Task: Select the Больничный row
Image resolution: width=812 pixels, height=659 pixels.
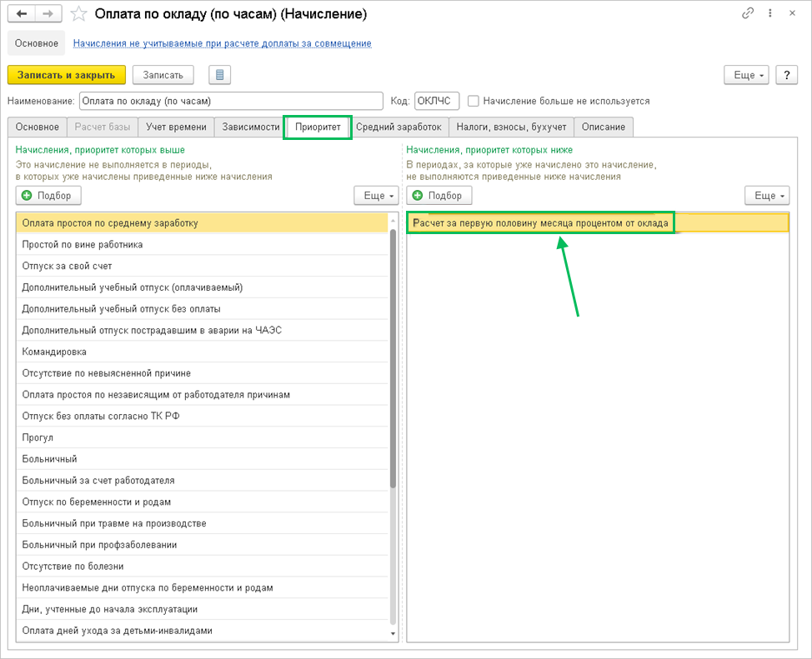Action: (x=203, y=459)
